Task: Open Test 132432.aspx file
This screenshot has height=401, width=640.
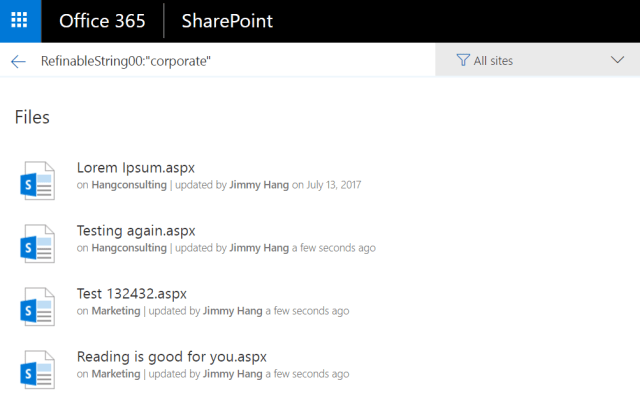Action: coord(131,293)
